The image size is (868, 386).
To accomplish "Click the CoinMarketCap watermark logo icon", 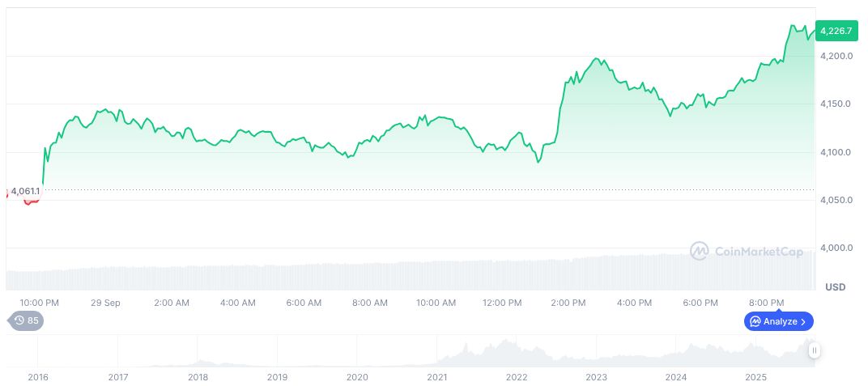I will coord(699,251).
